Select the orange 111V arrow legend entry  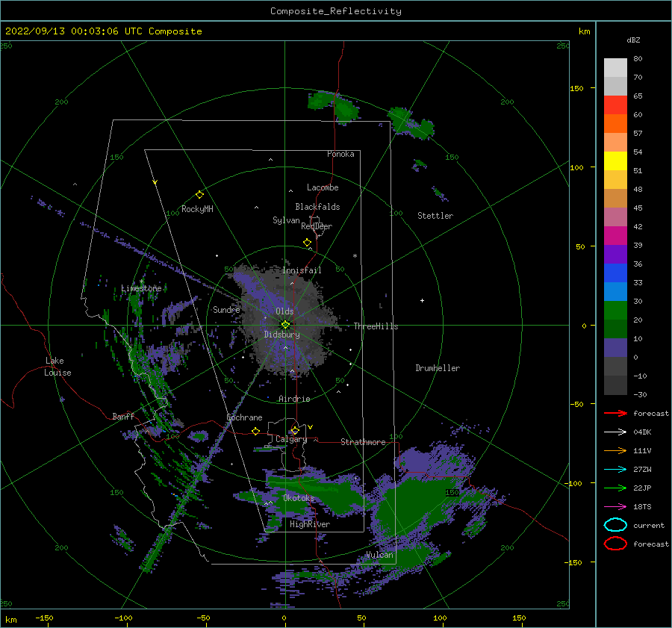[x=615, y=450]
